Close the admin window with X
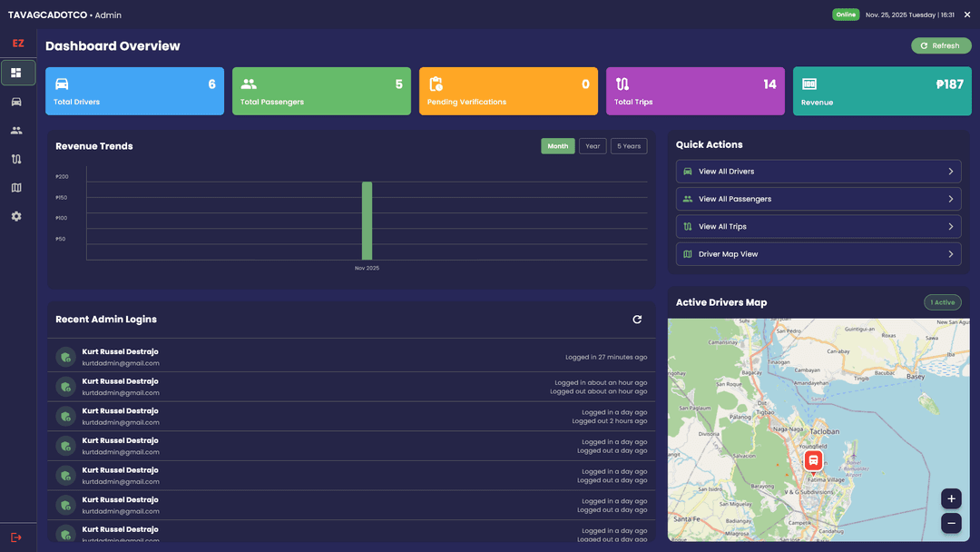Viewport: 980px width, 552px height. tap(967, 15)
